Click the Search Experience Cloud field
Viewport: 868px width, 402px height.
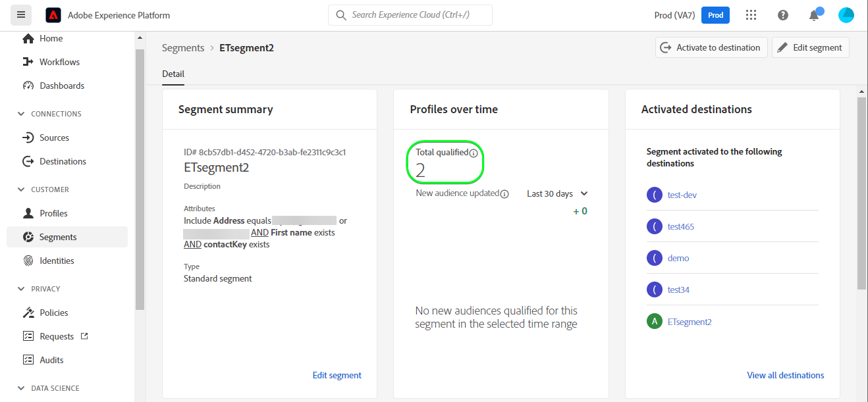[410, 14]
